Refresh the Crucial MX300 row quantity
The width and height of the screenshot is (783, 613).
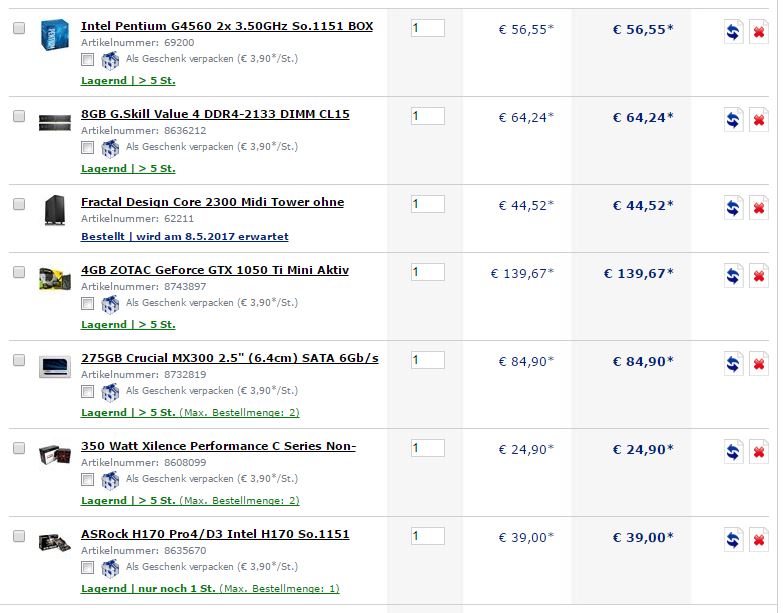(x=733, y=363)
